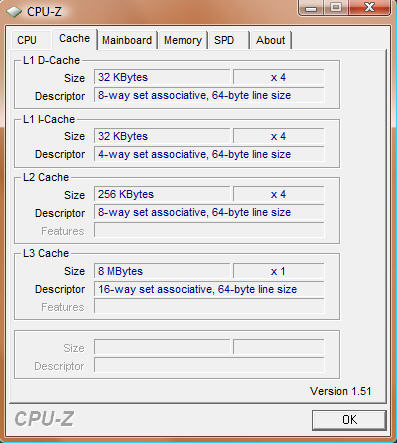
Task: Click the L3 Cache Descriptor label
Action: (60, 289)
